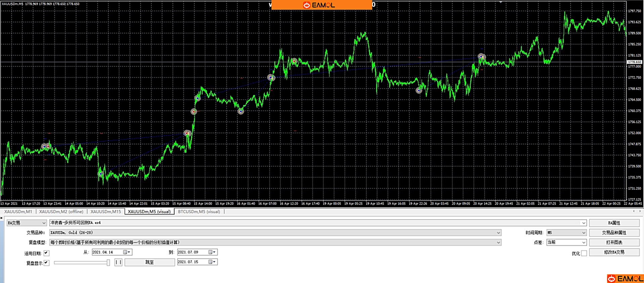Toggle the 适用日期 checkbox
Screen dimensions: 644x283
[x=47, y=253]
